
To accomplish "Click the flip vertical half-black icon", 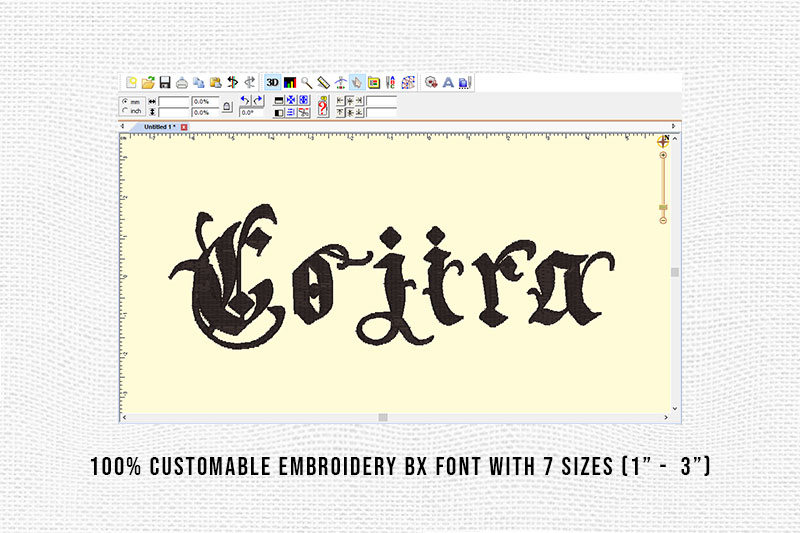I will coord(279,100).
